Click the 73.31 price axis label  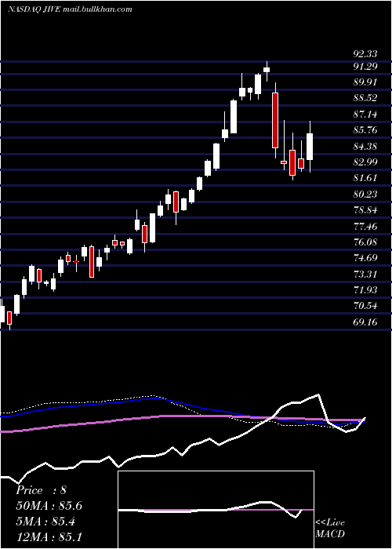point(365,274)
